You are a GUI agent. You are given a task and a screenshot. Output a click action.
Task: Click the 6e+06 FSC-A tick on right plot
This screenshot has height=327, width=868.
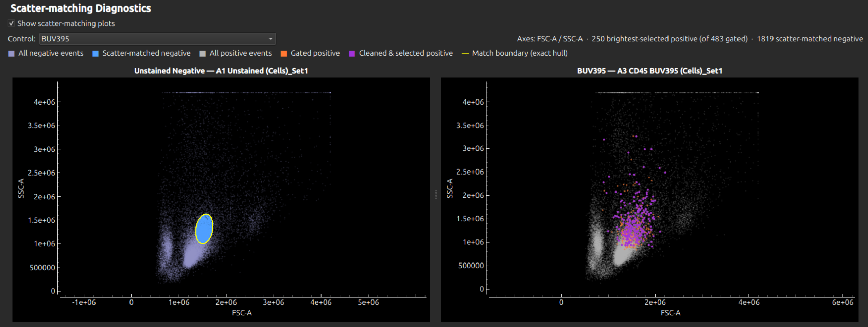tap(842, 302)
